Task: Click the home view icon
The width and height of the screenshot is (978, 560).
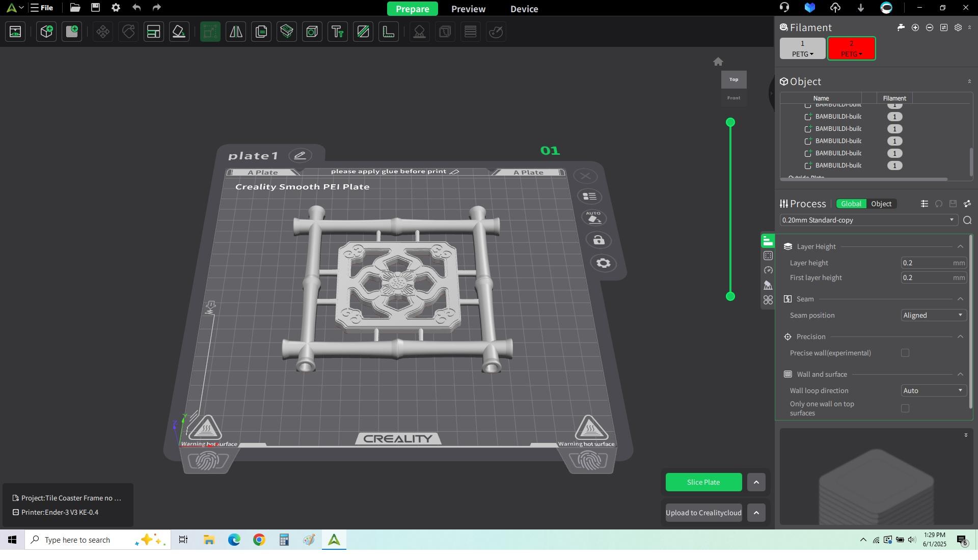Action: pos(718,62)
